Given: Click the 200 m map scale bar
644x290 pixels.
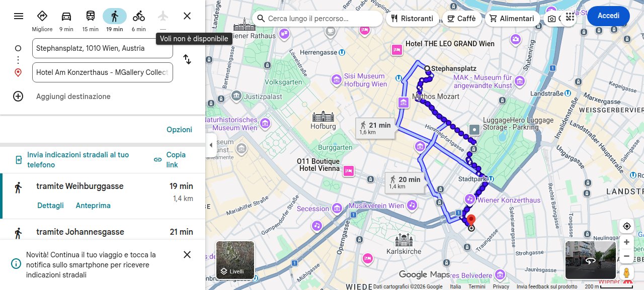Looking at the screenshot, I should [x=608, y=286].
